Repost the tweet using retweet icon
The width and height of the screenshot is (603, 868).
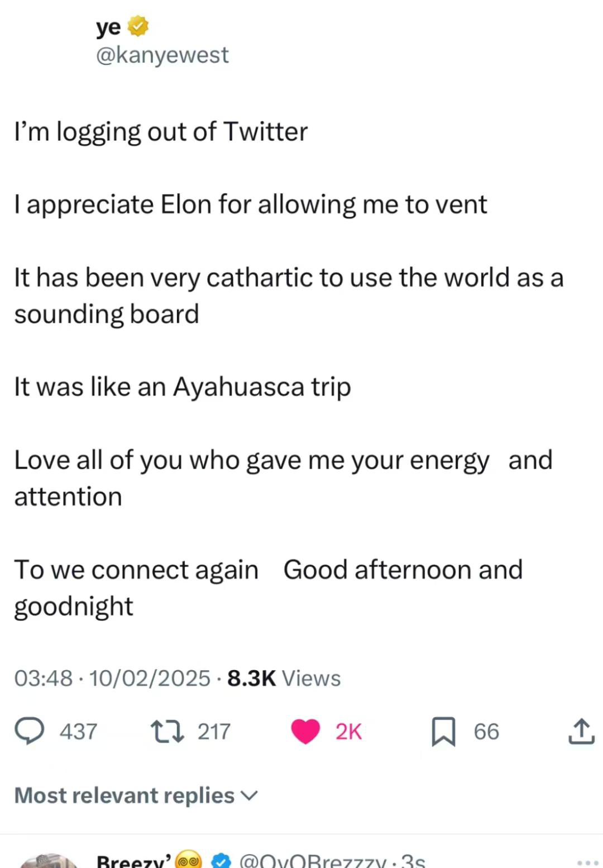coord(167,731)
